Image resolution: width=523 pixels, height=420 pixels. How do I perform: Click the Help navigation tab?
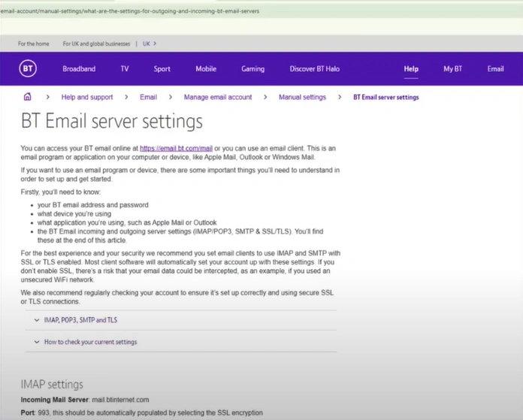point(411,69)
